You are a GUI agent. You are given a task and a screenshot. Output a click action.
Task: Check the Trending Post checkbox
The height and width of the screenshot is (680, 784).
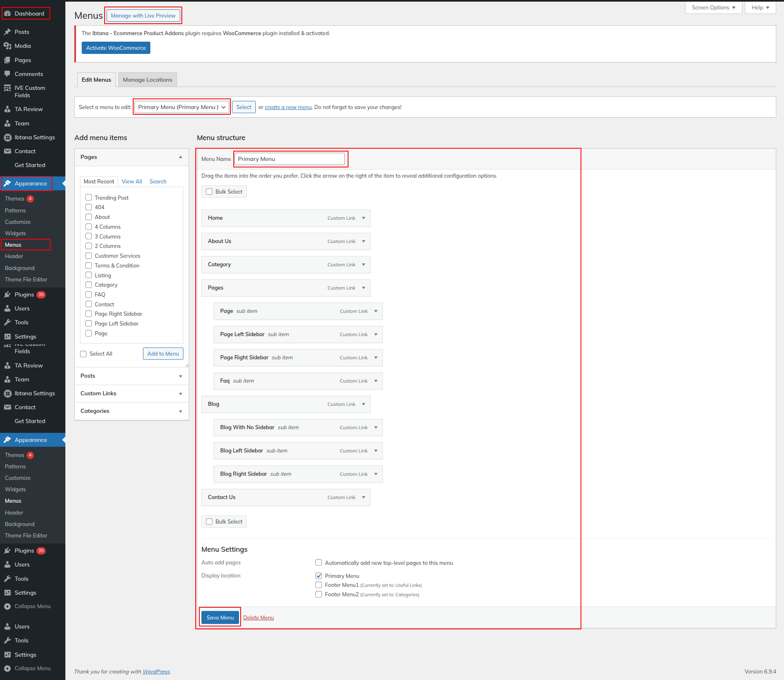pos(89,198)
